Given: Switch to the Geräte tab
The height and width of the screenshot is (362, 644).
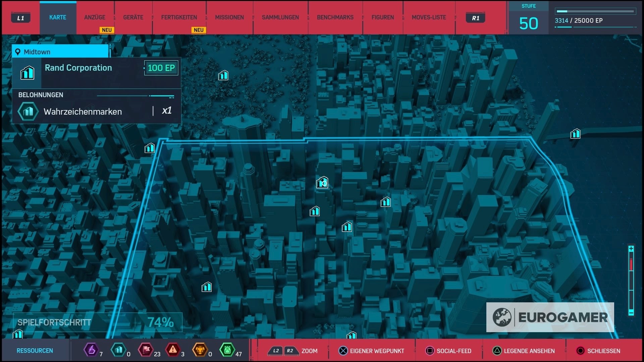Looking at the screenshot, I should pos(133,17).
